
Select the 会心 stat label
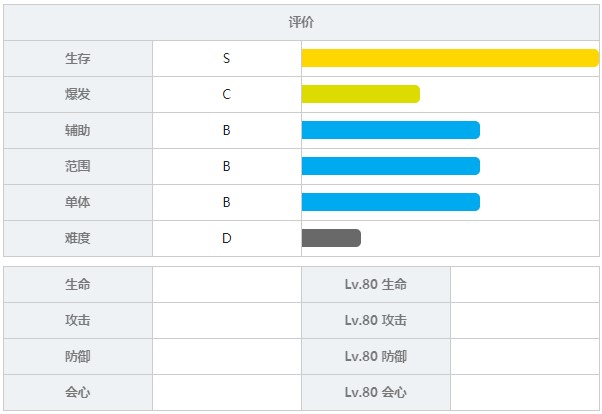click(78, 392)
